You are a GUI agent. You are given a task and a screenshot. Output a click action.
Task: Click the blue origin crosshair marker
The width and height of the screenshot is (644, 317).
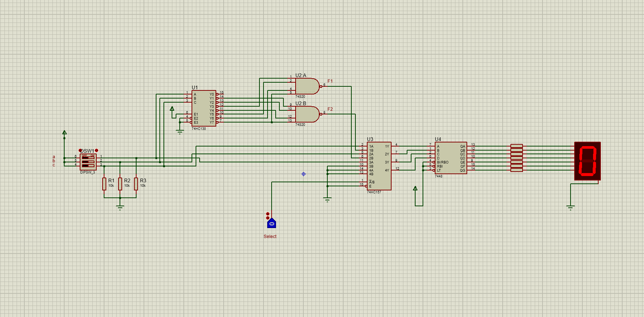coord(303,174)
